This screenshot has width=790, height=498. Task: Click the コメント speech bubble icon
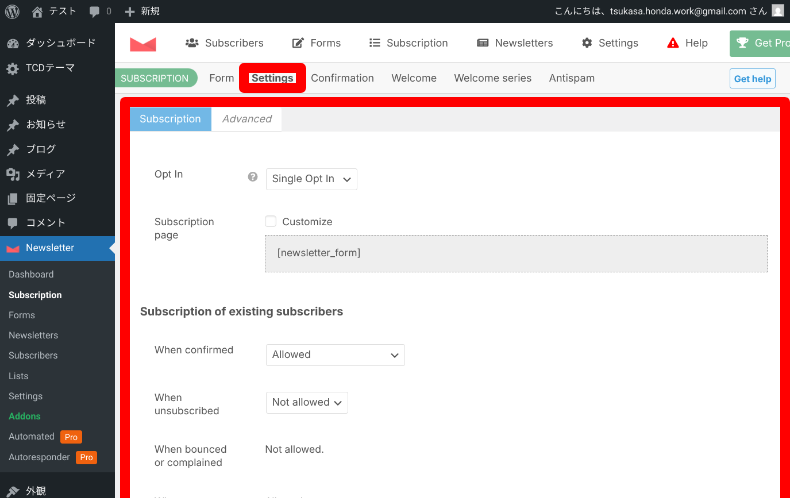point(13,223)
